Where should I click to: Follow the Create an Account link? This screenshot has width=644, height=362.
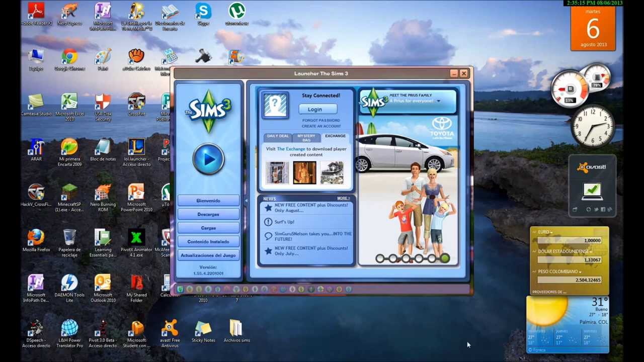tap(321, 126)
